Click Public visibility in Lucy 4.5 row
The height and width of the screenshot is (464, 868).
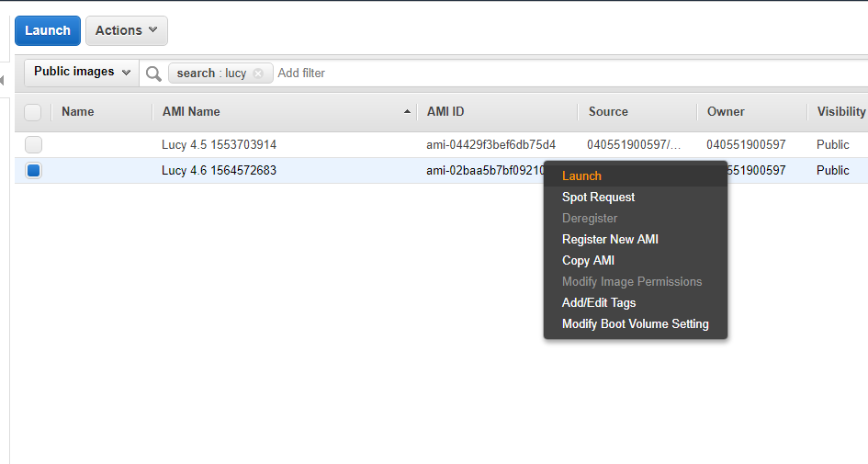coord(832,144)
